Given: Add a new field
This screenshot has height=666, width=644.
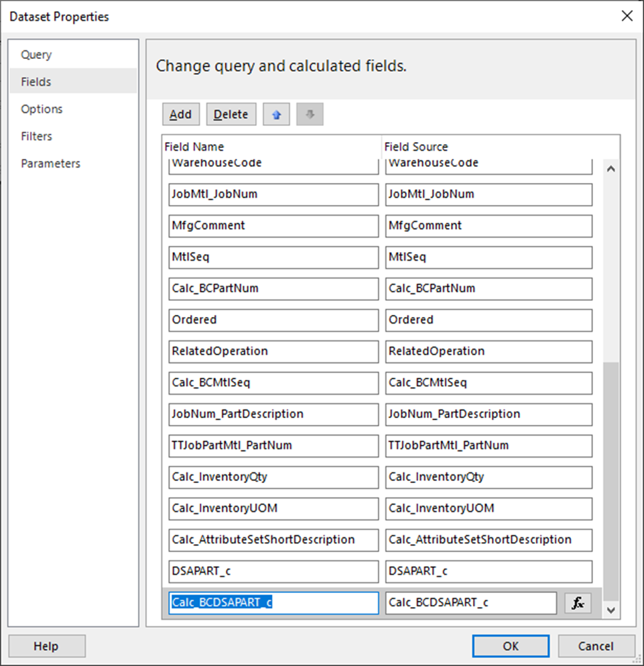Looking at the screenshot, I should click(x=180, y=115).
